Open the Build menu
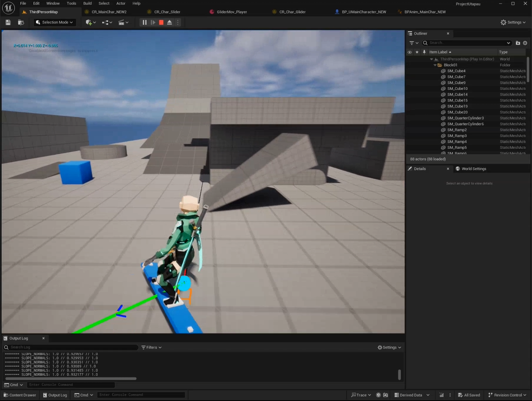The image size is (532, 401). point(87,4)
